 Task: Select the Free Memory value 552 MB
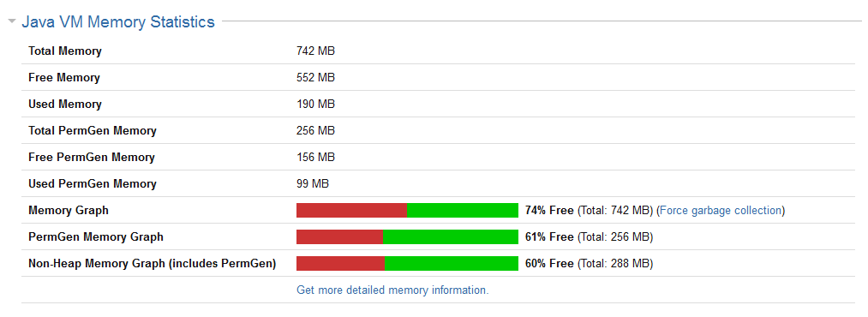click(x=315, y=77)
